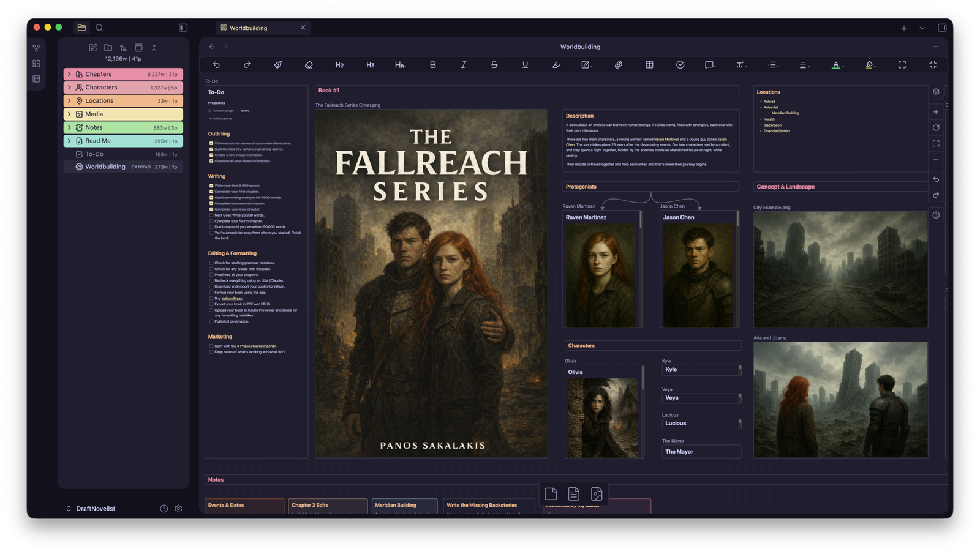Follow the Vellum Press link

232,298
